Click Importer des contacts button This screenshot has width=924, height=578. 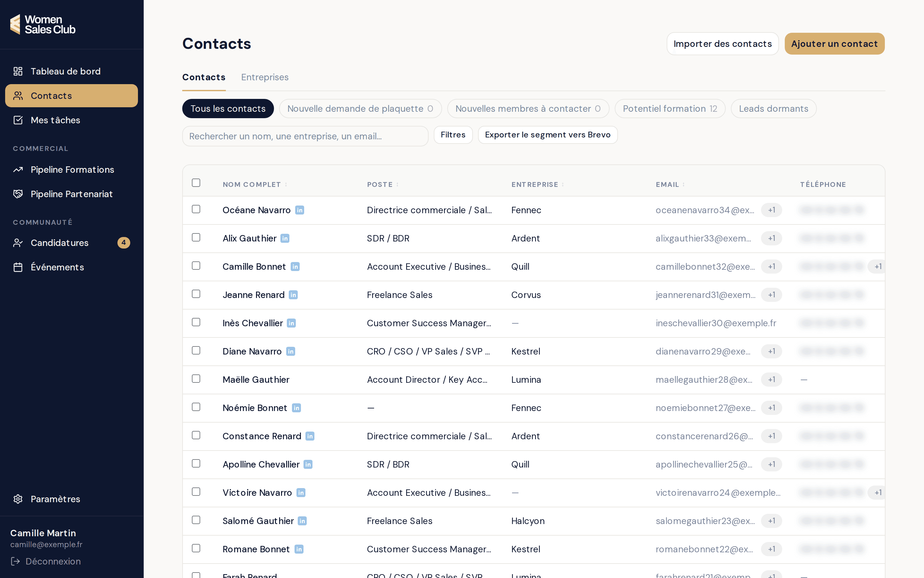pos(723,44)
